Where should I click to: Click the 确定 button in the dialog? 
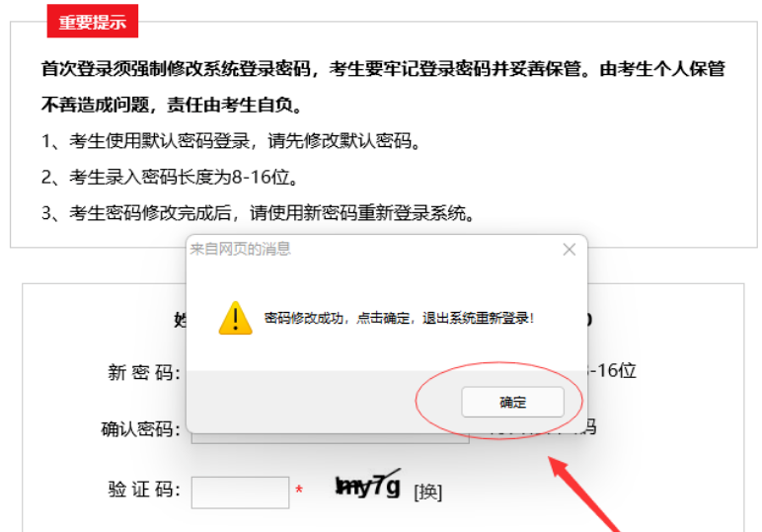coord(512,402)
